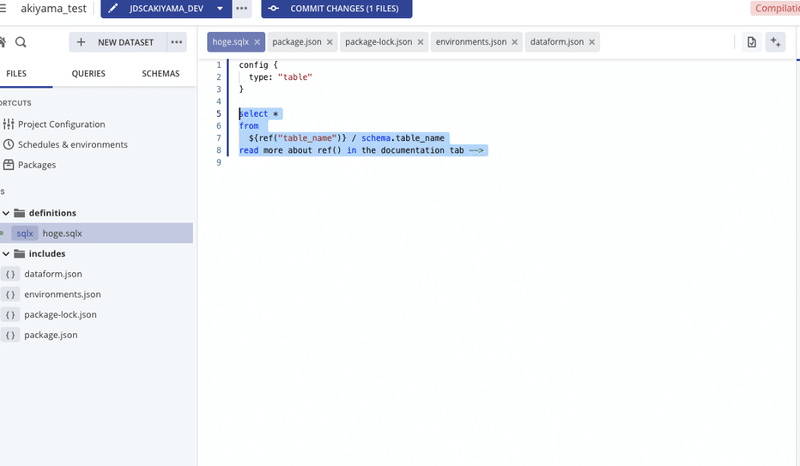Close the hoge.sqlx editor tab
Image resolution: width=800 pixels, height=466 pixels.
(257, 42)
